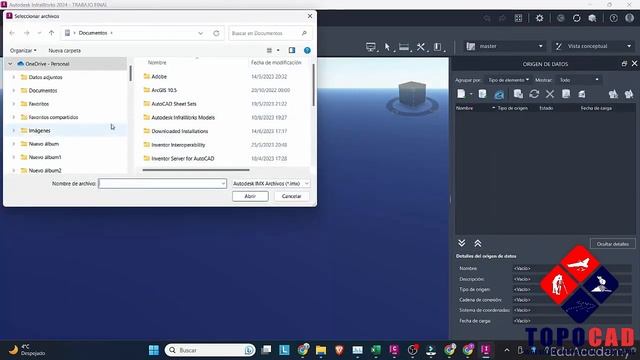The width and height of the screenshot is (640, 360).
Task: Open Brave browser from taskbar
Action: click(339, 350)
